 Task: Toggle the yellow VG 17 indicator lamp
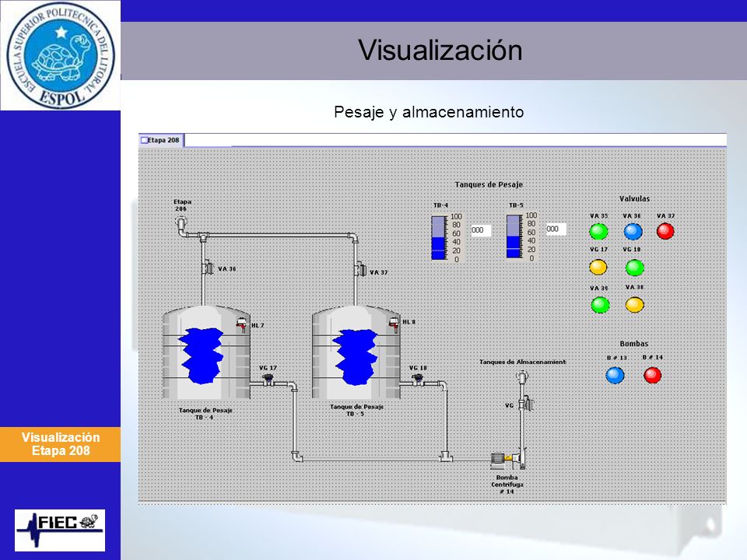tap(598, 267)
